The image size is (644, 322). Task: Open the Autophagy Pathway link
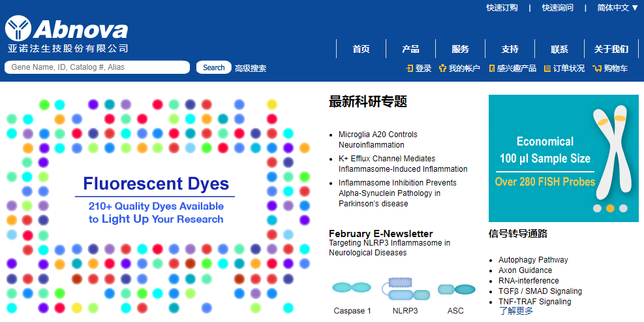point(533,260)
